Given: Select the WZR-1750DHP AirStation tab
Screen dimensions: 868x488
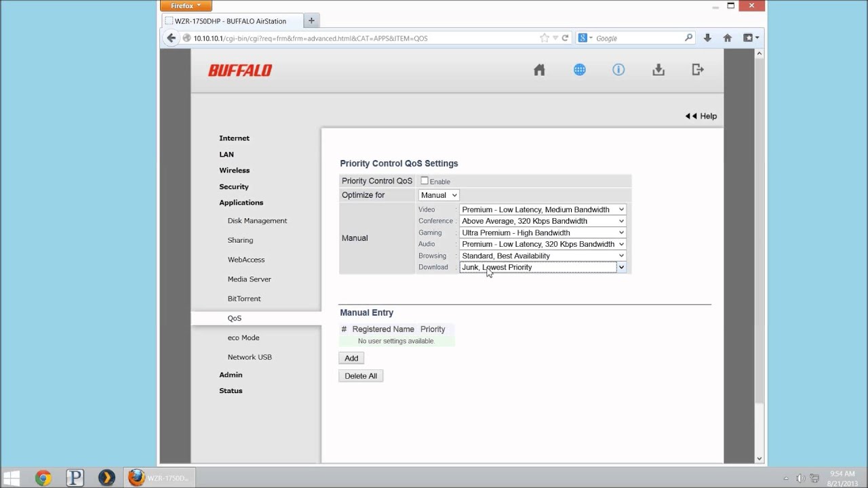Looking at the screenshot, I should [x=231, y=21].
